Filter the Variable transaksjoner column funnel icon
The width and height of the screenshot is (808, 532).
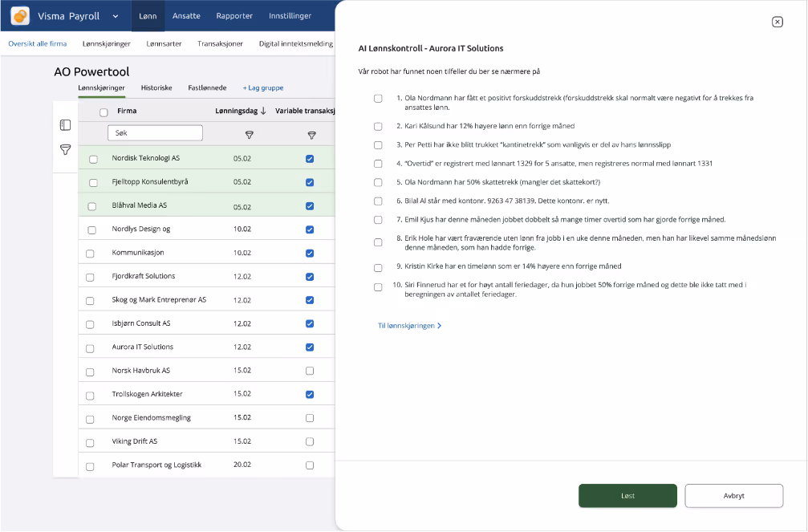pyautogui.click(x=312, y=135)
